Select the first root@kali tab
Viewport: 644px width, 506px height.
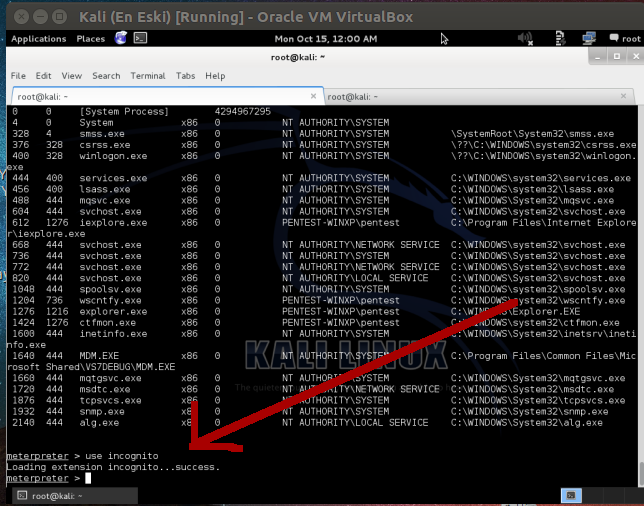point(168,97)
